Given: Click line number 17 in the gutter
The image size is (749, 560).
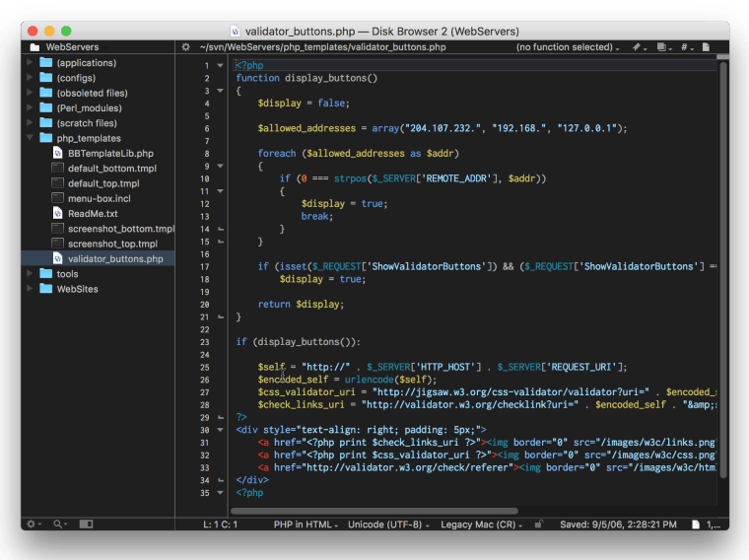Looking at the screenshot, I should tap(204, 266).
